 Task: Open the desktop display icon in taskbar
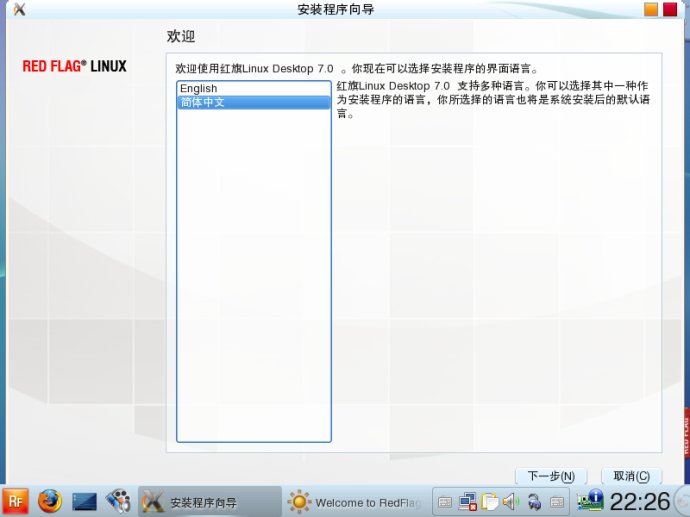[x=84, y=500]
